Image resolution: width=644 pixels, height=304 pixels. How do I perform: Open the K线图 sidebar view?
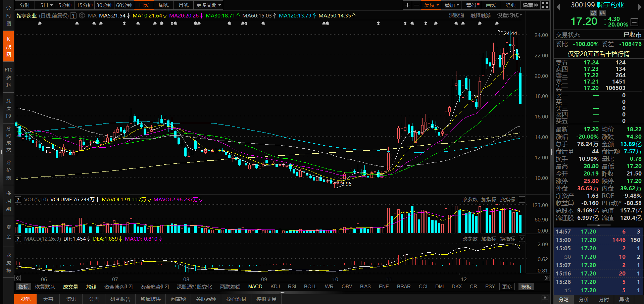pyautogui.click(x=9, y=47)
